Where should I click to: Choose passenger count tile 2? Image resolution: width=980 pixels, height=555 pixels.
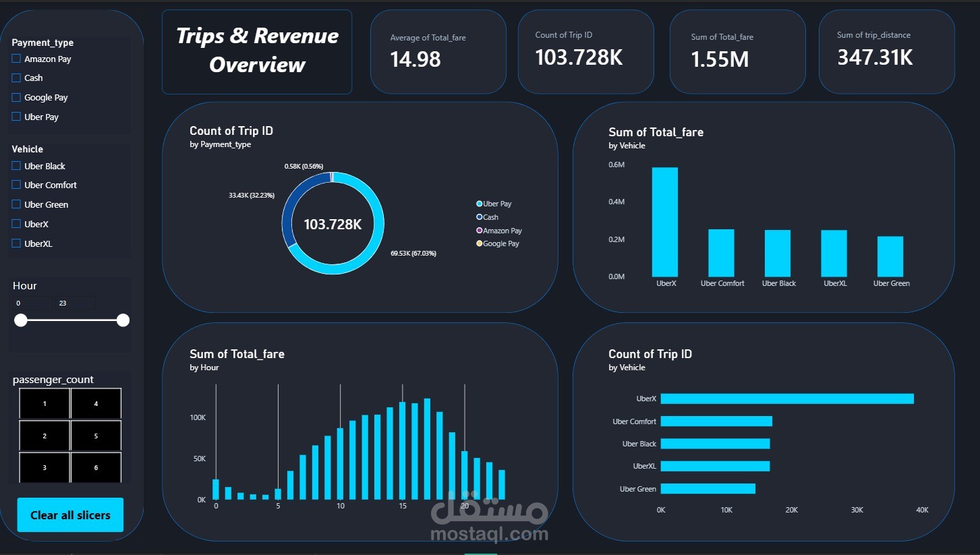[x=45, y=436]
